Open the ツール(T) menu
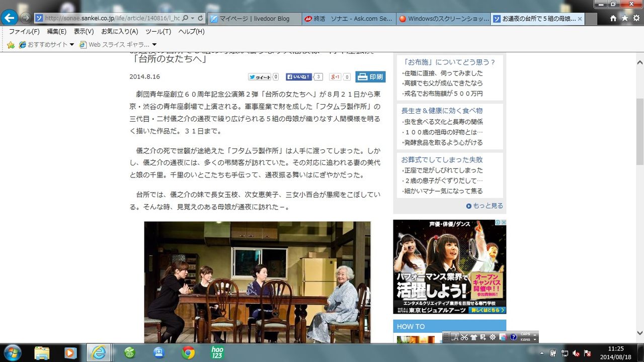 click(x=158, y=31)
